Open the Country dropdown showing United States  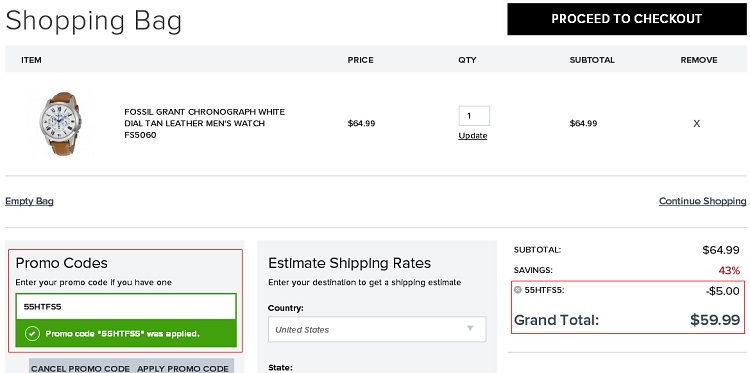377,329
